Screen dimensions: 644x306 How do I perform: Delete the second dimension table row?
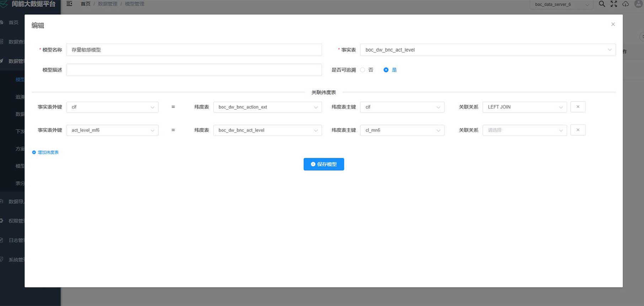point(578,130)
